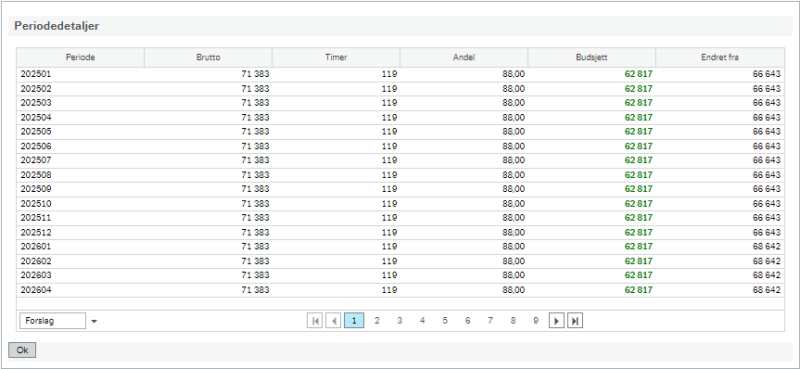Go to page 4
Viewport: 800px width, 369px height.
[422, 321]
